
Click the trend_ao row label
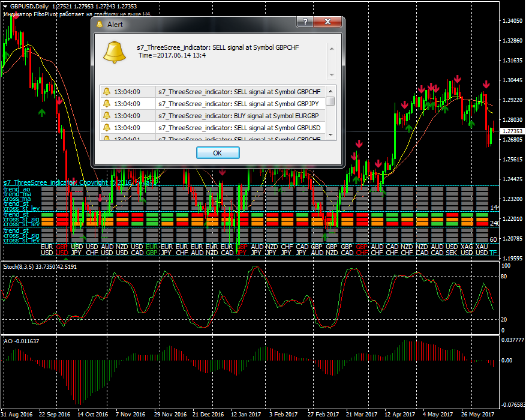tap(17, 189)
